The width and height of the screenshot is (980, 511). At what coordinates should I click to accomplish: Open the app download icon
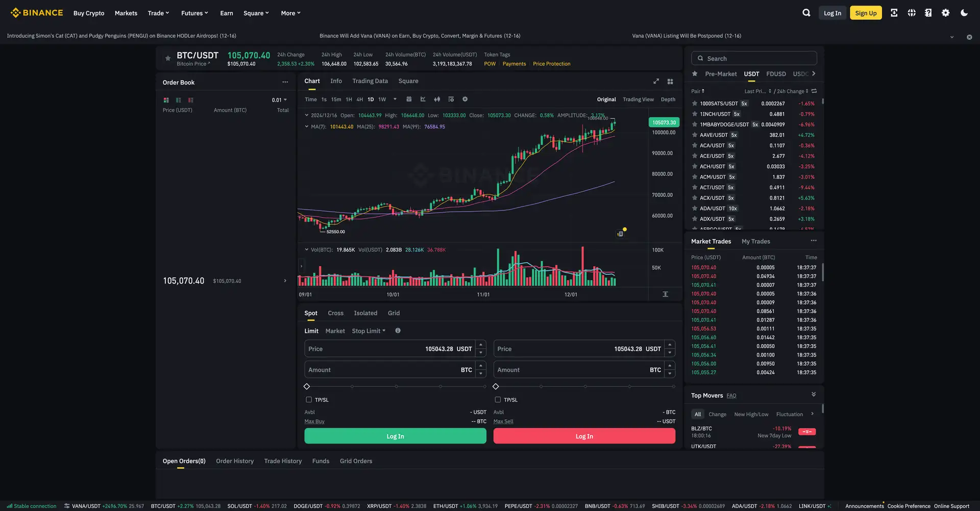894,13
